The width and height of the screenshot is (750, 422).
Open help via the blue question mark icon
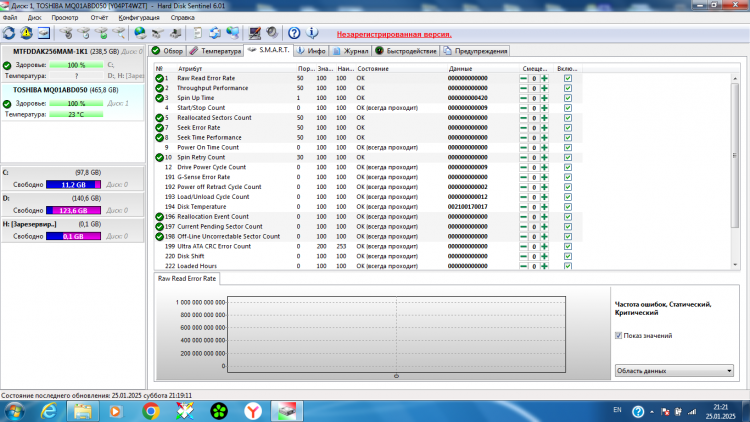click(294, 33)
